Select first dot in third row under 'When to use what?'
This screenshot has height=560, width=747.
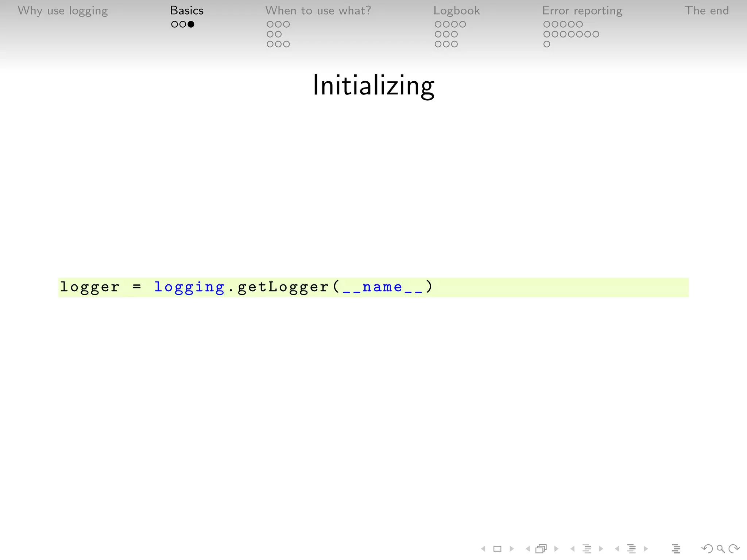click(x=270, y=44)
